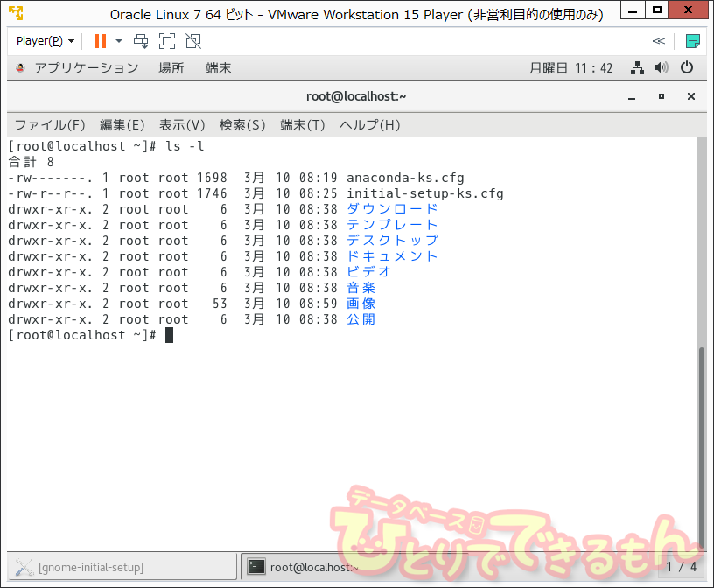Click Send Ctrl+Alt+Del icon in VMware toolbar

[x=141, y=41]
